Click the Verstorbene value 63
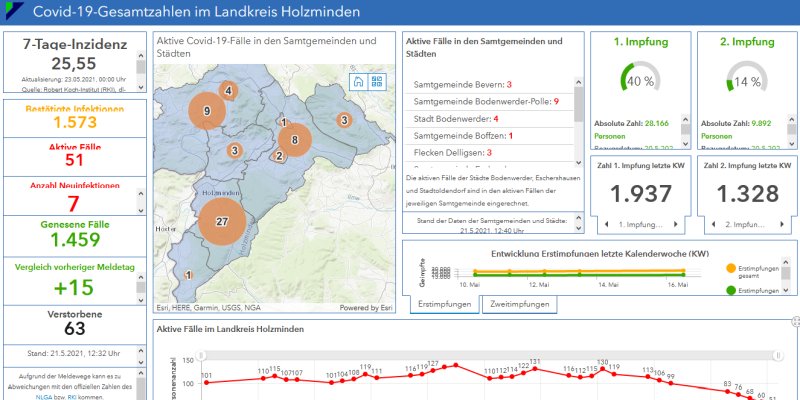The width and height of the screenshot is (800, 400). [x=74, y=329]
